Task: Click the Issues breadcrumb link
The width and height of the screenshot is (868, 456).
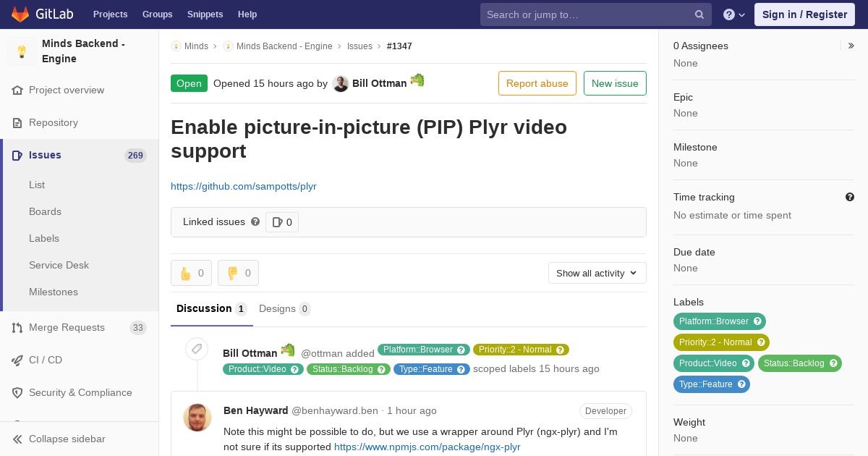Action: point(359,46)
